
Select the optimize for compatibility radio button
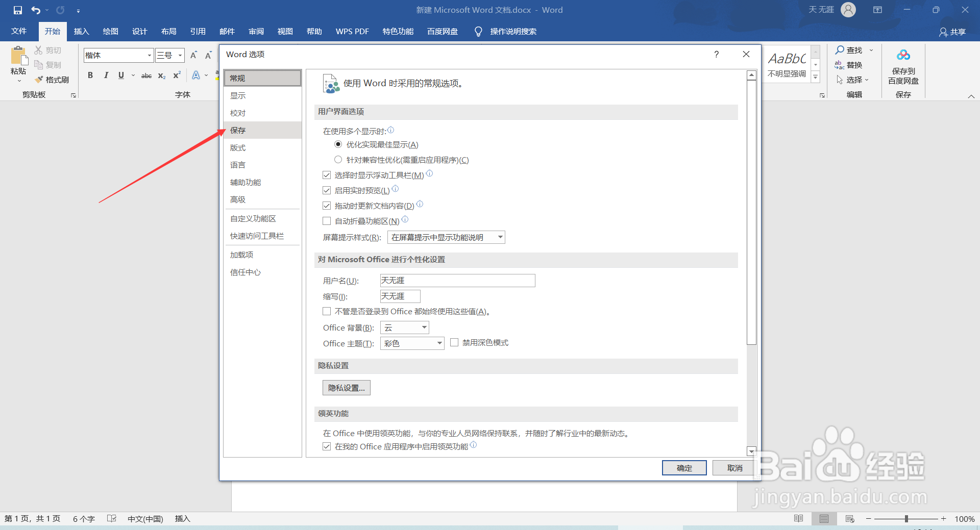338,160
